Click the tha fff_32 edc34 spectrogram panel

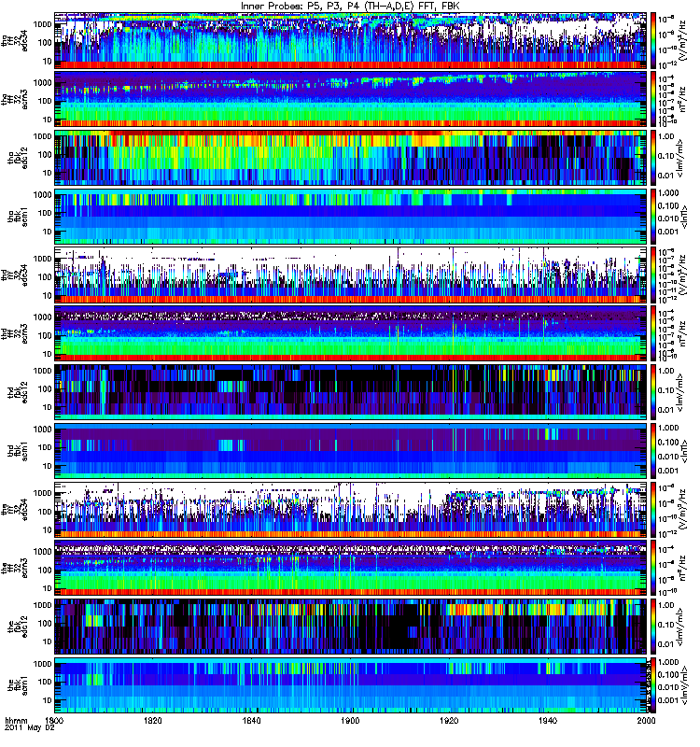[x=351, y=40]
